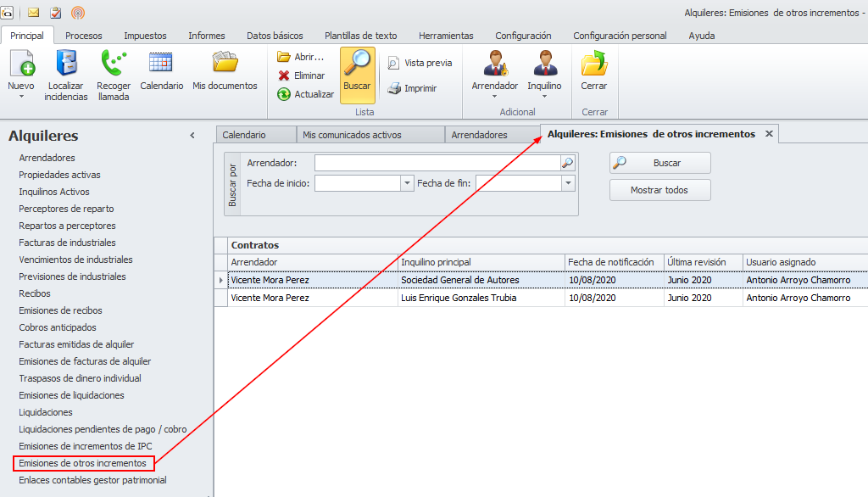Open Configuración personal ribbon tab
The height and width of the screenshot is (497, 868).
click(620, 36)
